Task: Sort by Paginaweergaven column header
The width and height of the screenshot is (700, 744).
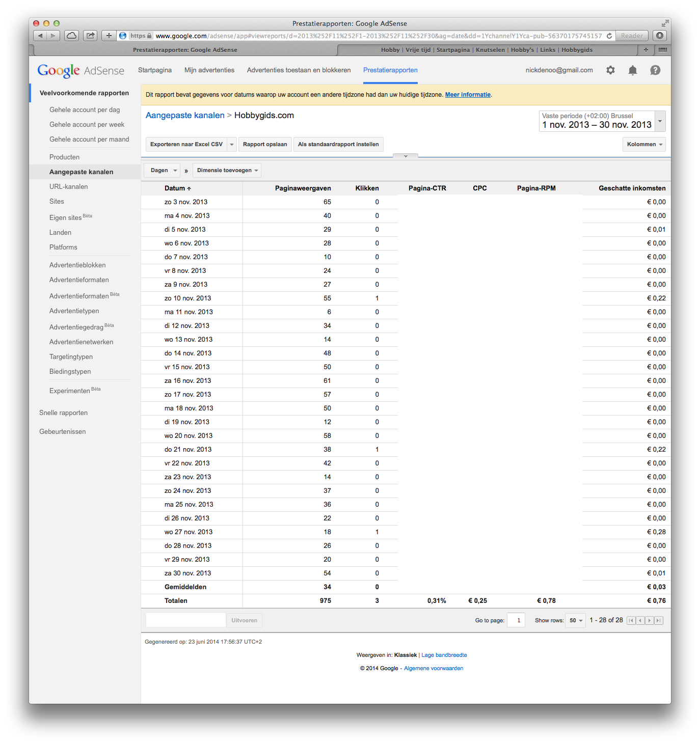Action: (303, 188)
